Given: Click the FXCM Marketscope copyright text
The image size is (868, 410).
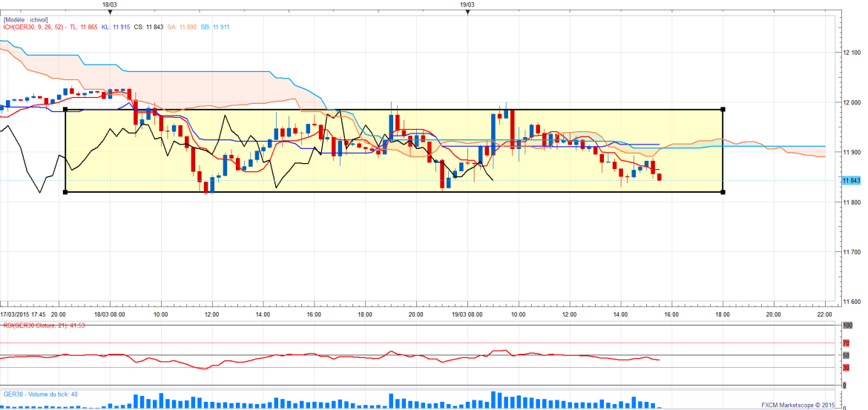Looking at the screenshot, I should [798, 405].
